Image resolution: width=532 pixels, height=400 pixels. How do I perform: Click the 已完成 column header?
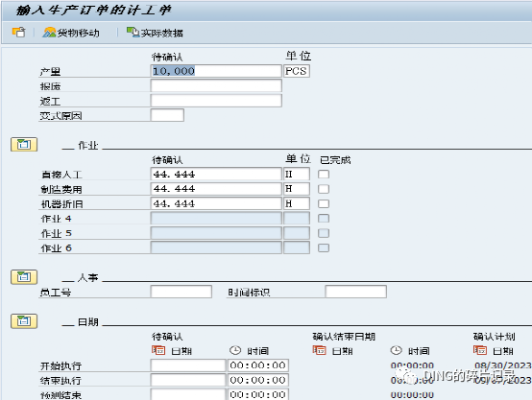pyautogui.click(x=335, y=159)
